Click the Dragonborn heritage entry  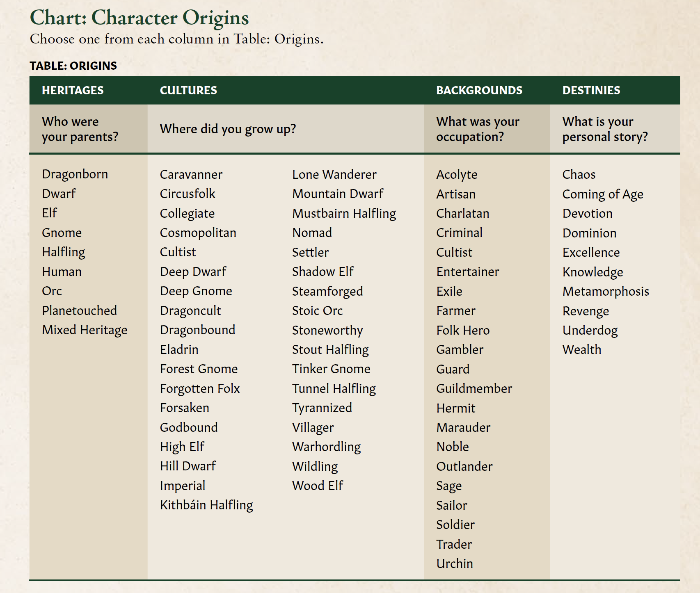pos(75,174)
